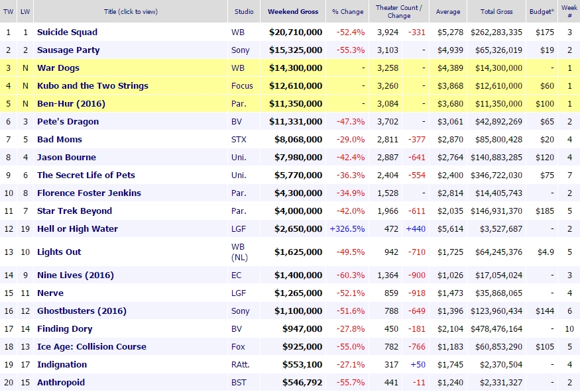Open Kubo and the Two Strings page

pos(93,85)
